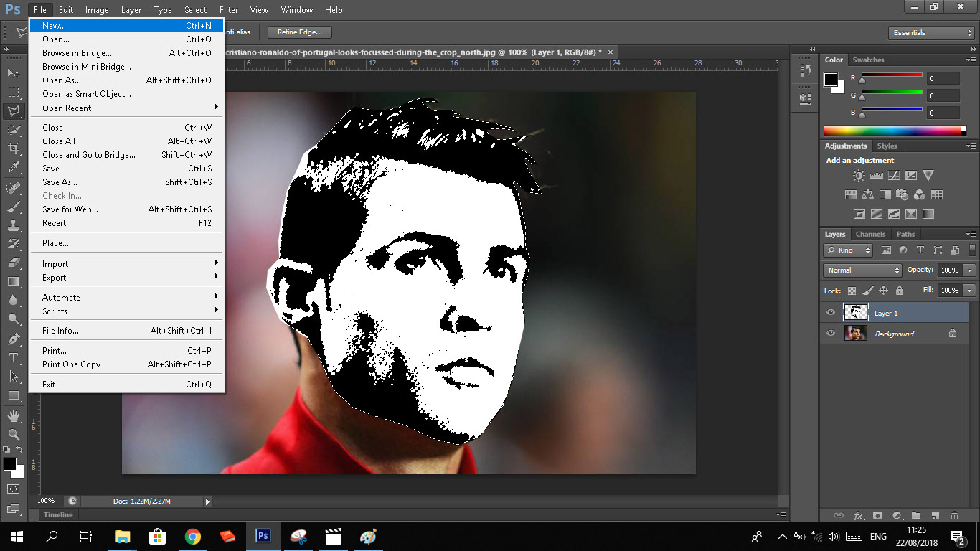Open the Essentials workspace dropdown
Viewport: 980px width, 551px height.
coord(931,33)
